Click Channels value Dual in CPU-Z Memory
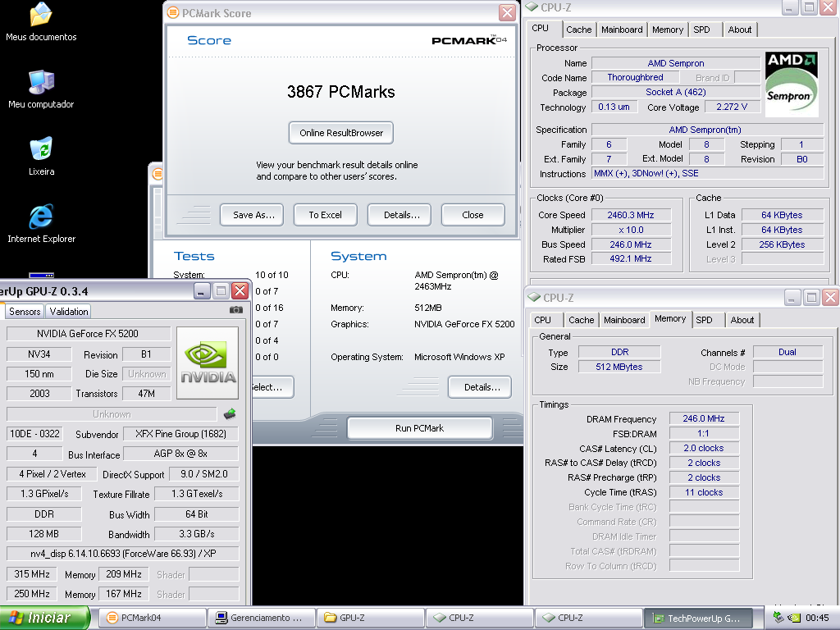This screenshot has width=840, height=630. coord(787,352)
